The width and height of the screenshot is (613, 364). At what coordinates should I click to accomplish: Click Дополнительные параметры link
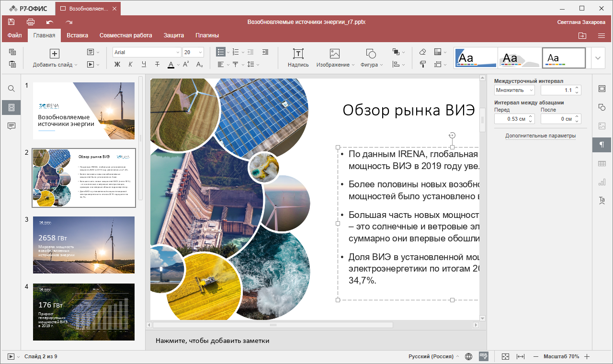540,136
